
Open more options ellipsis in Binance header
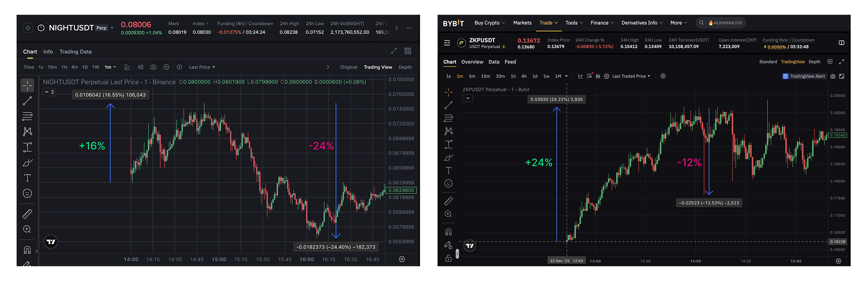click(409, 28)
